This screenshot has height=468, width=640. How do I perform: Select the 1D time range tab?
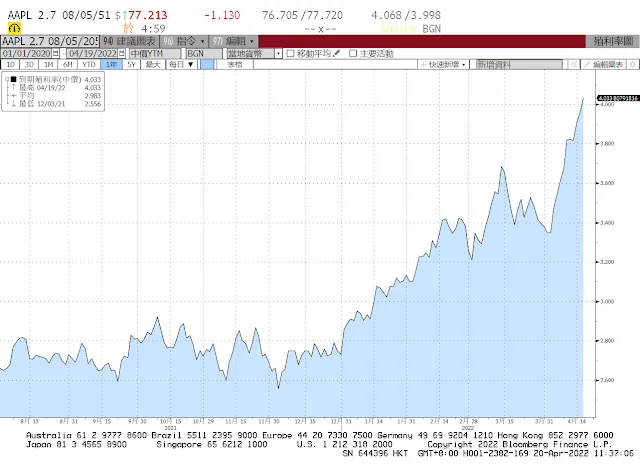(x=11, y=64)
